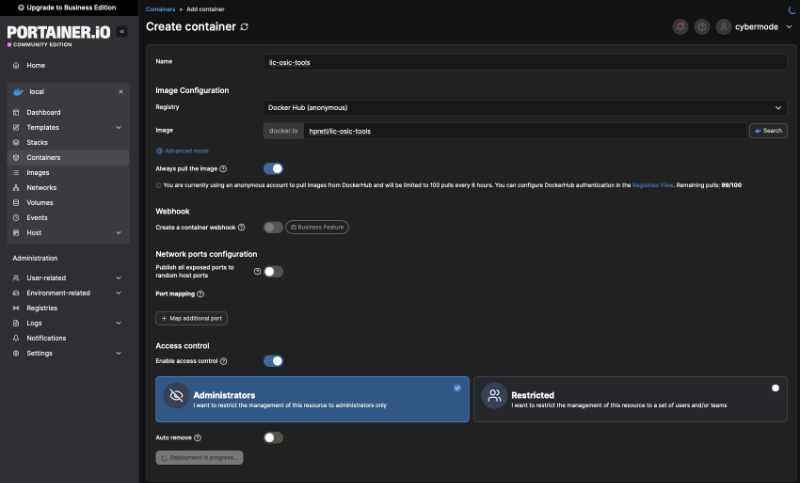Disable the Always pull the image toggle

click(273, 169)
